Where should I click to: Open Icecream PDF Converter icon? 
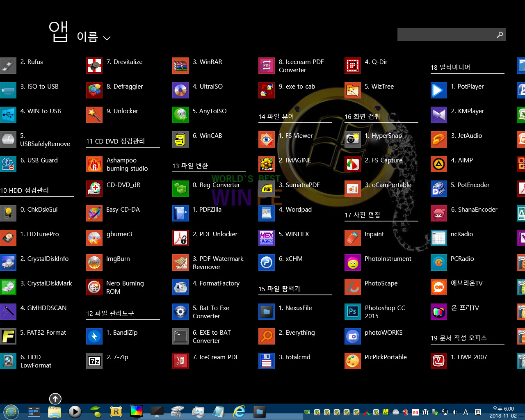pyautogui.click(x=267, y=66)
